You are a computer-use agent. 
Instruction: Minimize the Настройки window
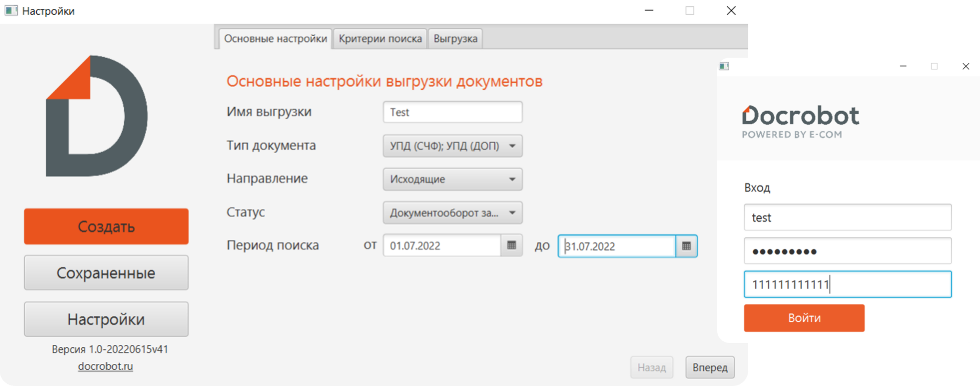(649, 10)
